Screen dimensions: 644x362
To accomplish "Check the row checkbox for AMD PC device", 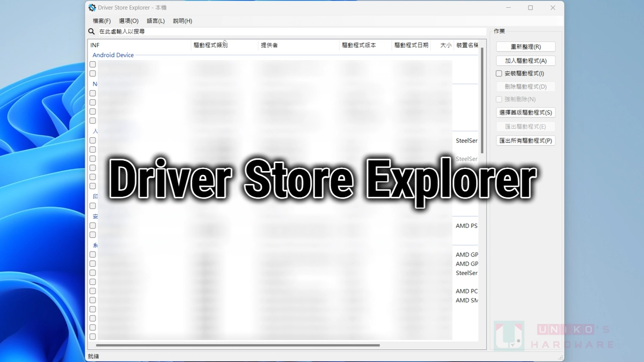I will click(x=93, y=291).
